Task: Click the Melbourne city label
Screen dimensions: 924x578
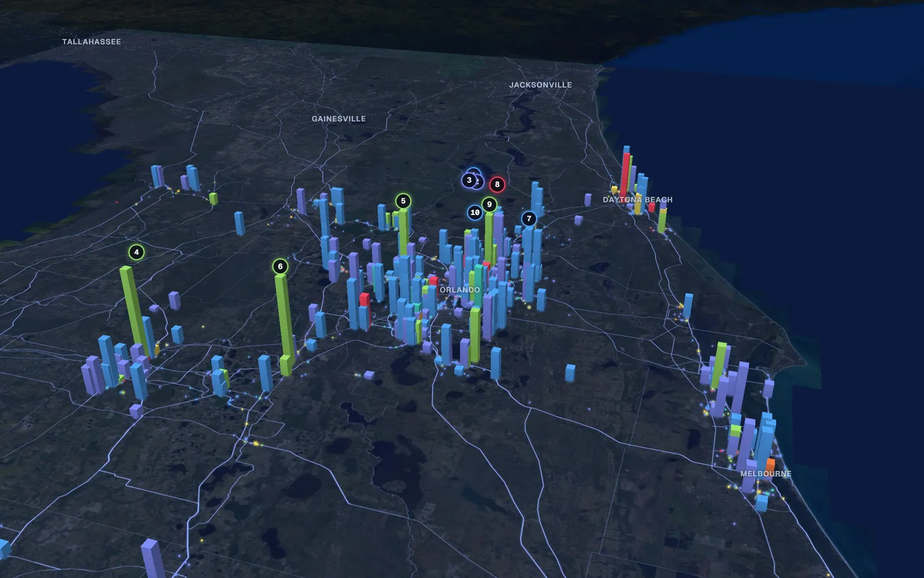Action: coord(766,473)
